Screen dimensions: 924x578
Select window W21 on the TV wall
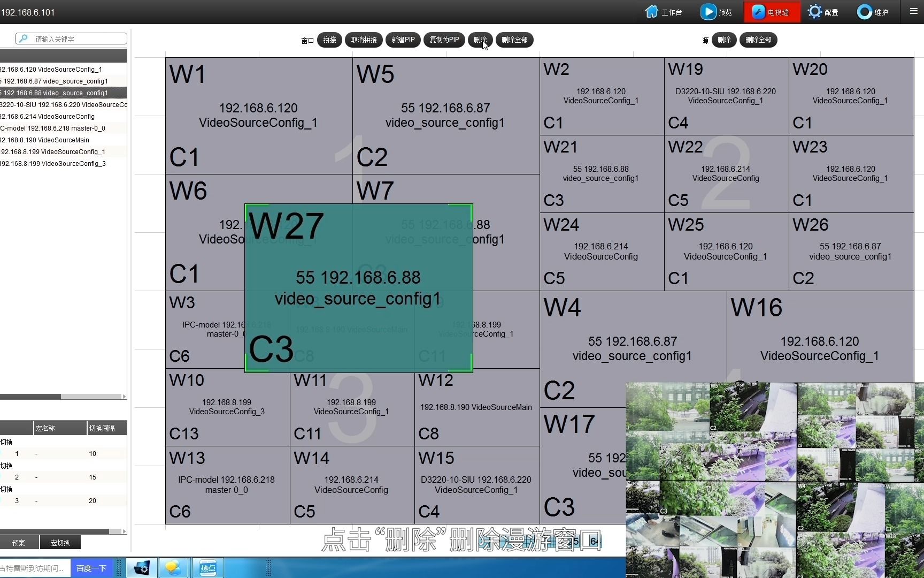[x=602, y=174]
